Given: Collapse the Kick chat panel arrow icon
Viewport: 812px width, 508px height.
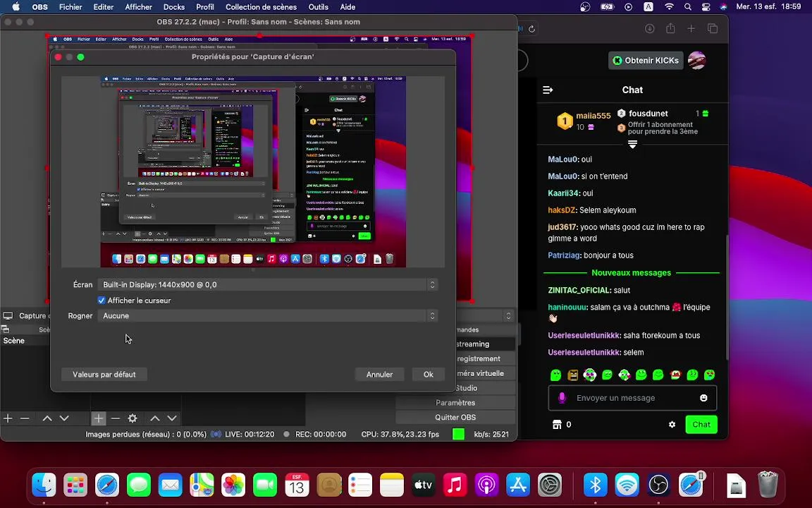Looking at the screenshot, I should [x=548, y=90].
